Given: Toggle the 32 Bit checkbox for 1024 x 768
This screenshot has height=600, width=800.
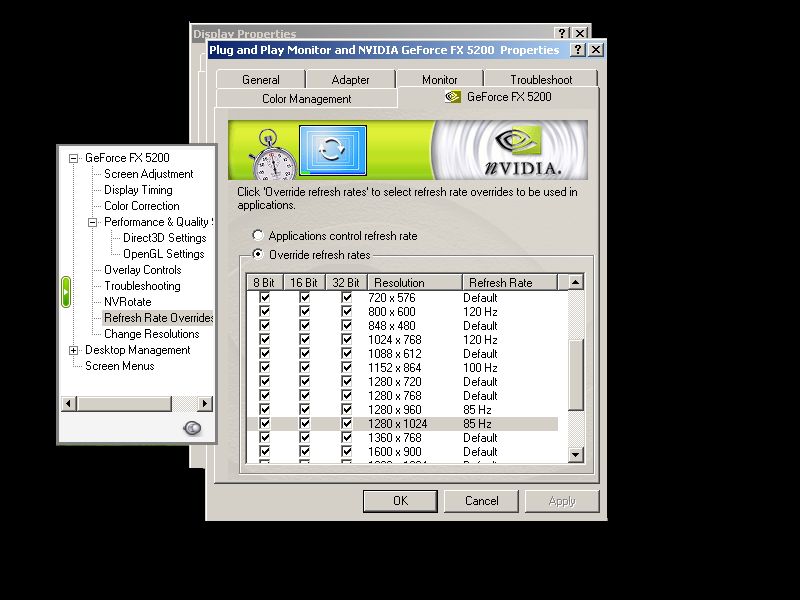Looking at the screenshot, I should click(x=346, y=339).
